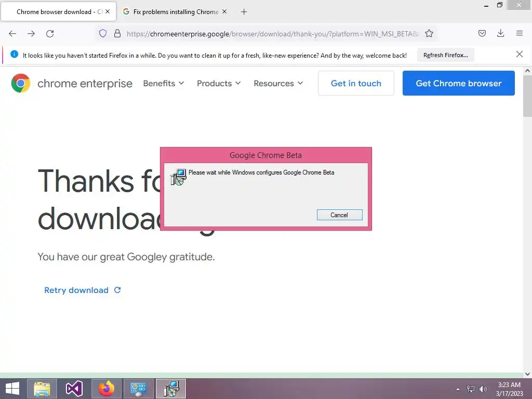View site security padlock info
532x399 pixels.
117,34
